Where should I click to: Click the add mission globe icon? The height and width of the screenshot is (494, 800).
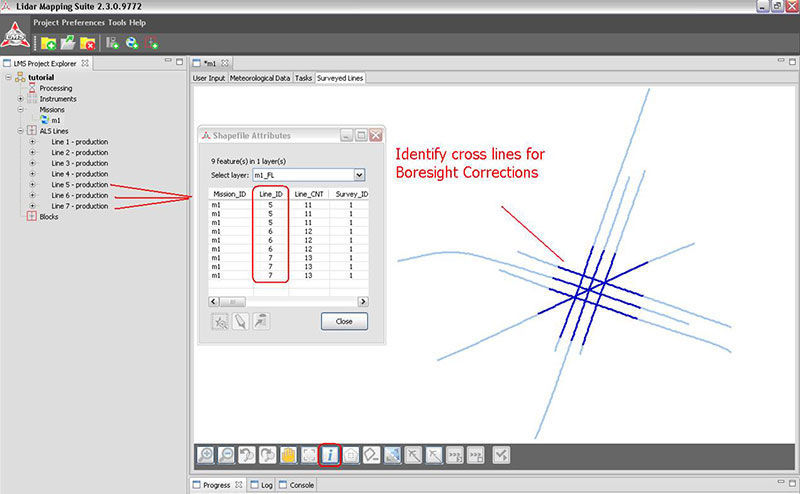[132, 43]
